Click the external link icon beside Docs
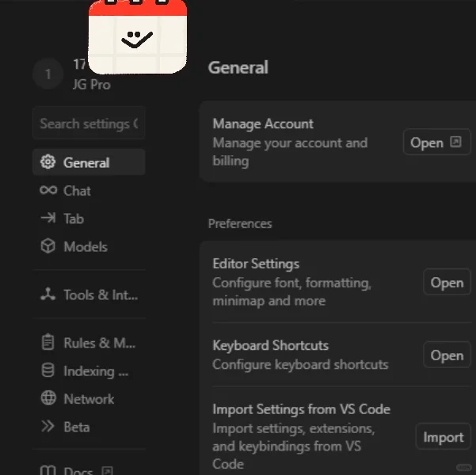This screenshot has width=476, height=475. (x=107, y=471)
